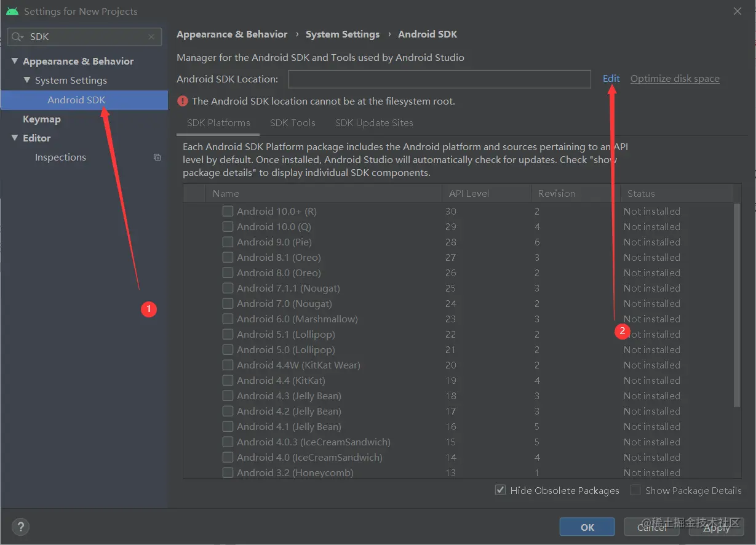756x545 pixels.
Task: Open the SDK Update Sites tab
Action: coord(374,122)
